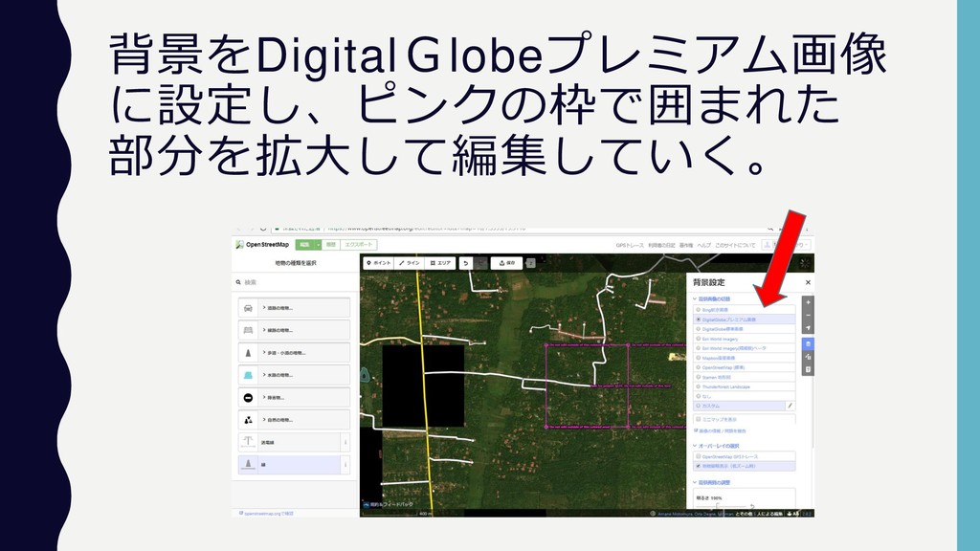Open info for the power line preset
980x551 pixels.
click(x=345, y=442)
